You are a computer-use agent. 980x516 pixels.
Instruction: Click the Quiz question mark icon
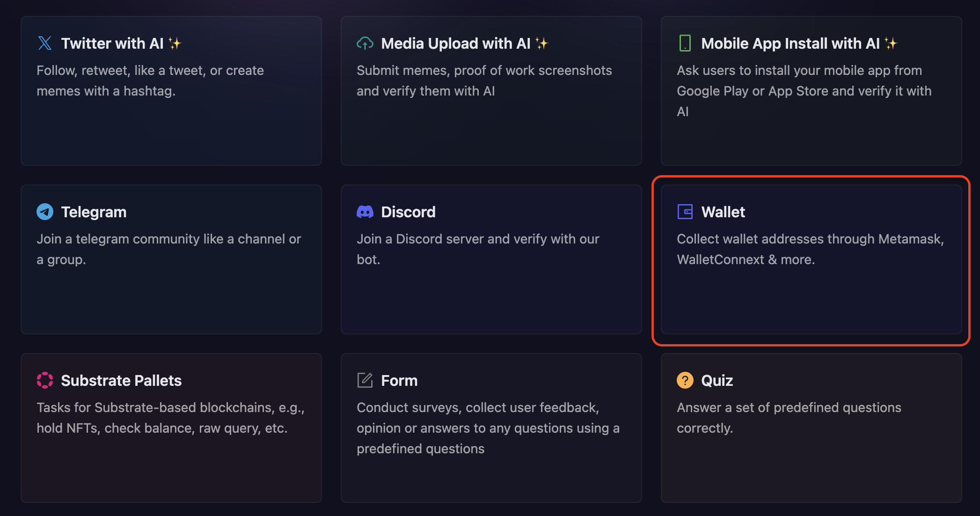(x=685, y=380)
